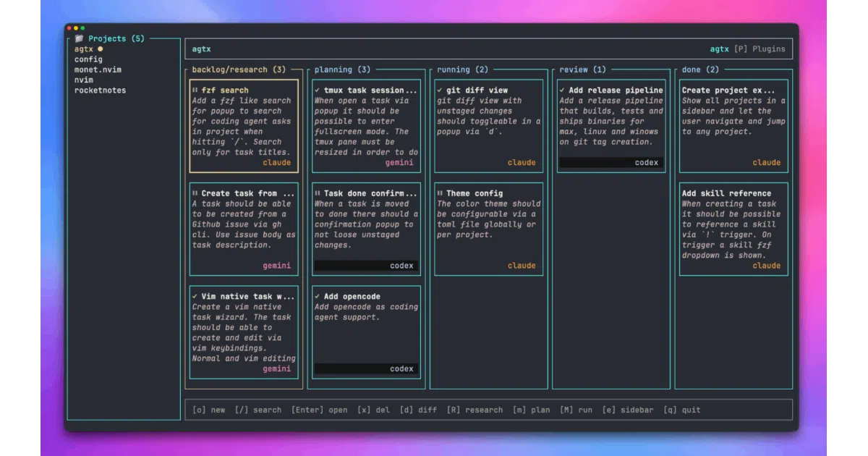The height and width of the screenshot is (456, 868).
Task: Open the git diff view card title
Action: coord(477,90)
